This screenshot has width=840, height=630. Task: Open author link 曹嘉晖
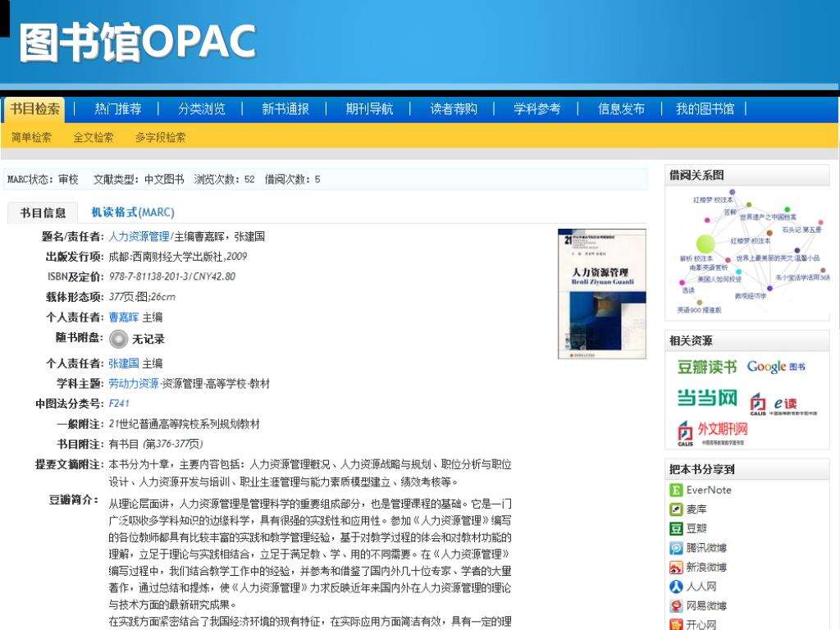pyautogui.click(x=124, y=317)
